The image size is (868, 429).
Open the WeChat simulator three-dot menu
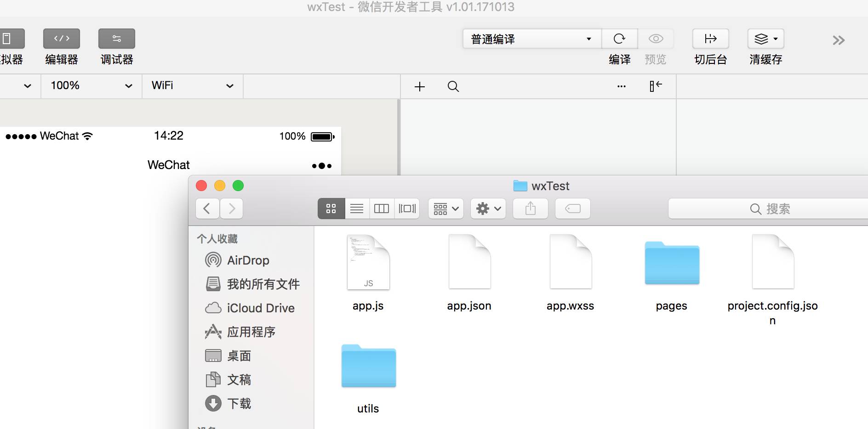coord(322,166)
